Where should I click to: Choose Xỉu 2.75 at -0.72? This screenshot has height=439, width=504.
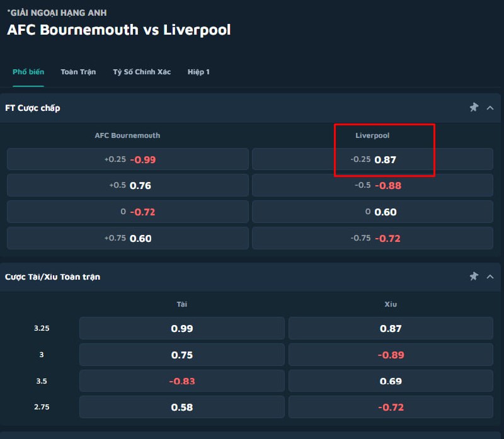coord(391,407)
